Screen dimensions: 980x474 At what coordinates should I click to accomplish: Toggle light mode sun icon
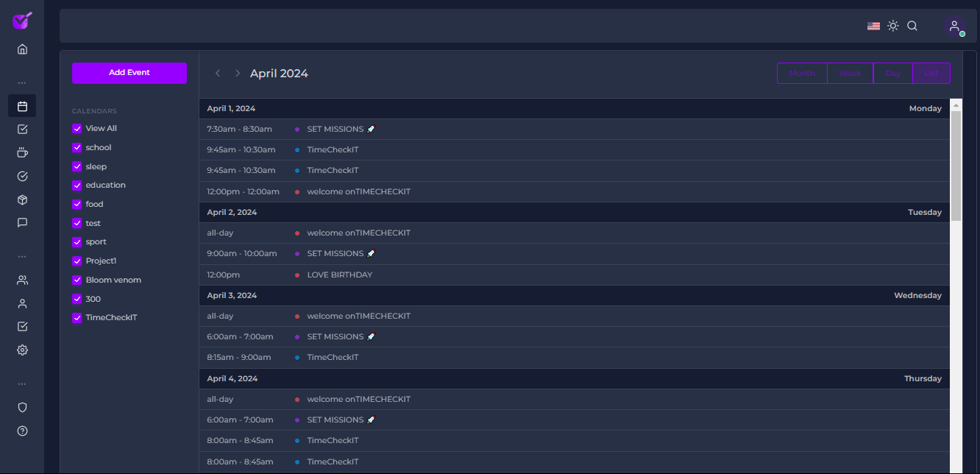892,26
